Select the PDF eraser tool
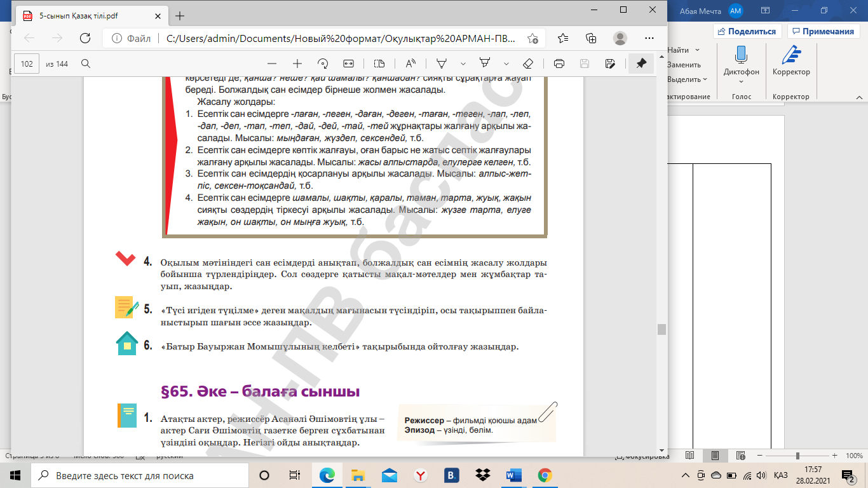This screenshot has width=868, height=488. pyautogui.click(x=527, y=64)
